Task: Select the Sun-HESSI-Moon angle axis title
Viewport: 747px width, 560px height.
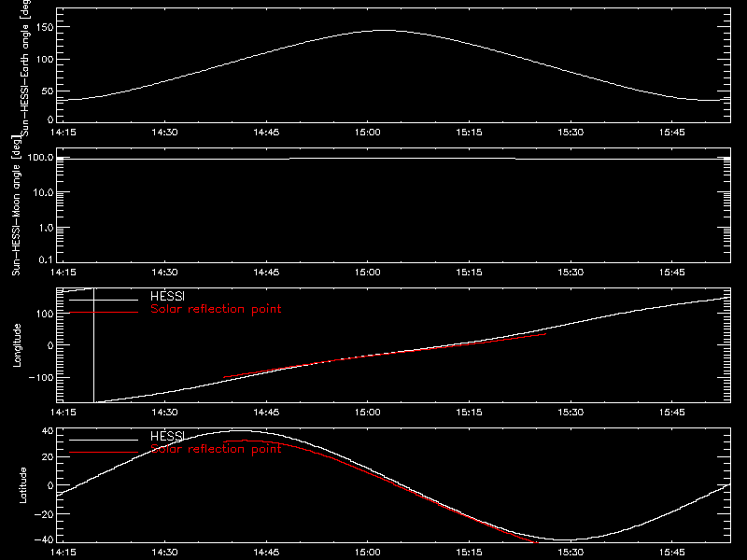Action: (x=16, y=205)
